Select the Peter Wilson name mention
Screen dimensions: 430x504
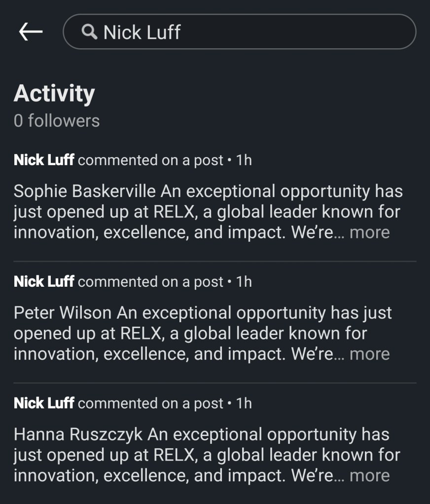[x=63, y=312]
